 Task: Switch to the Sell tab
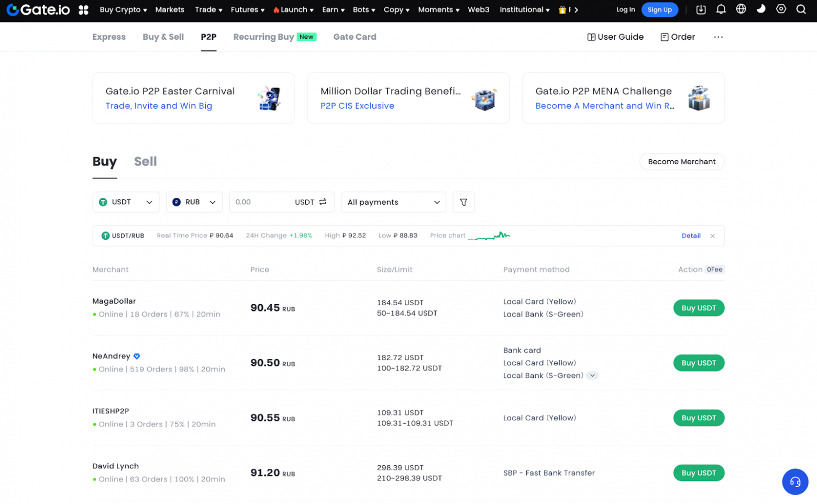145,162
